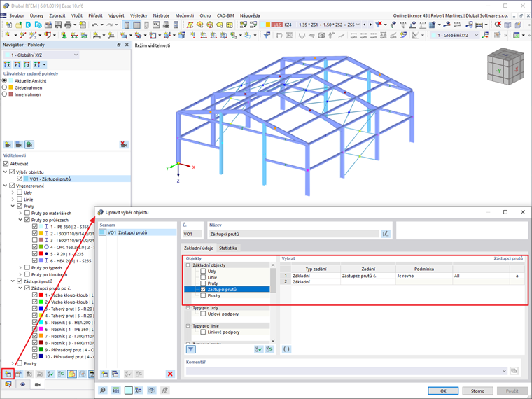Click the first camera view icon in Navigator
This screenshot has width=532, height=399.
coord(8,145)
